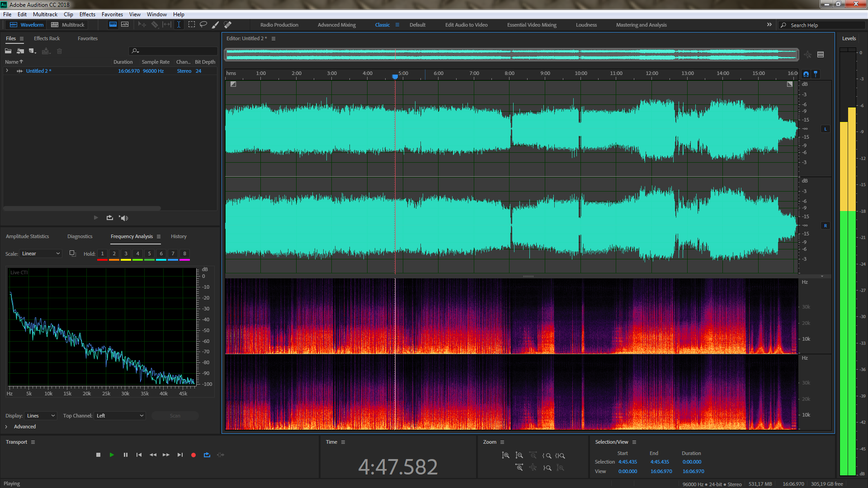Toggle the right channel R button
The width and height of the screenshot is (868, 488).
tap(826, 226)
